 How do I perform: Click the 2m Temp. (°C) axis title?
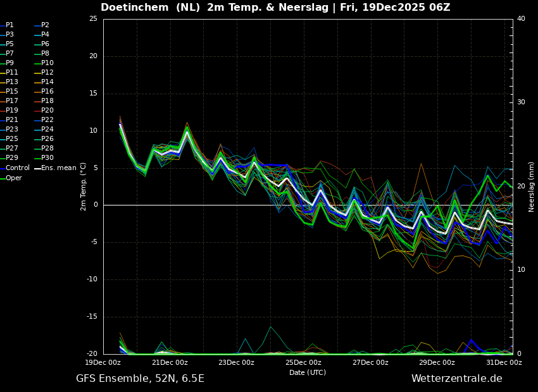pos(84,187)
